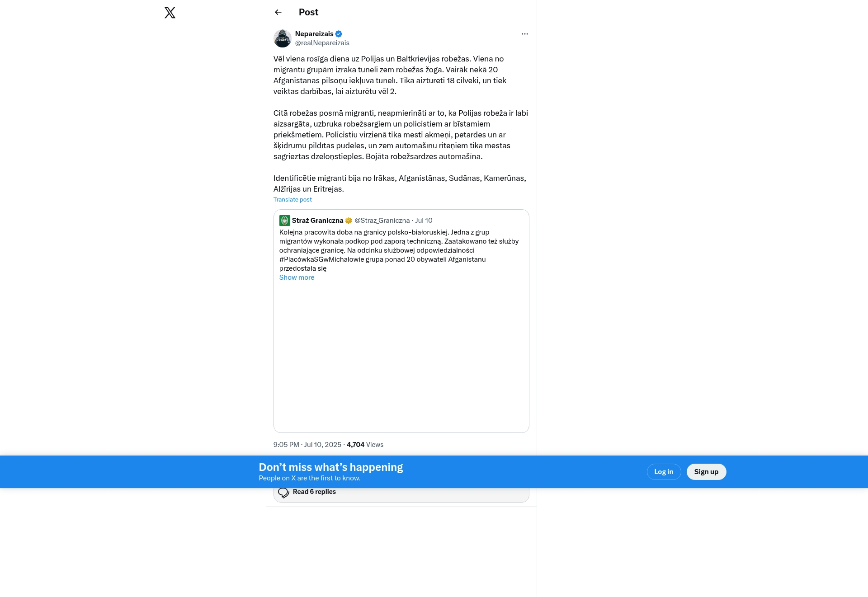Image resolution: width=868 pixels, height=597 pixels.
Task: Click the blue verified badge next to Nepareizais
Action: [x=339, y=34]
